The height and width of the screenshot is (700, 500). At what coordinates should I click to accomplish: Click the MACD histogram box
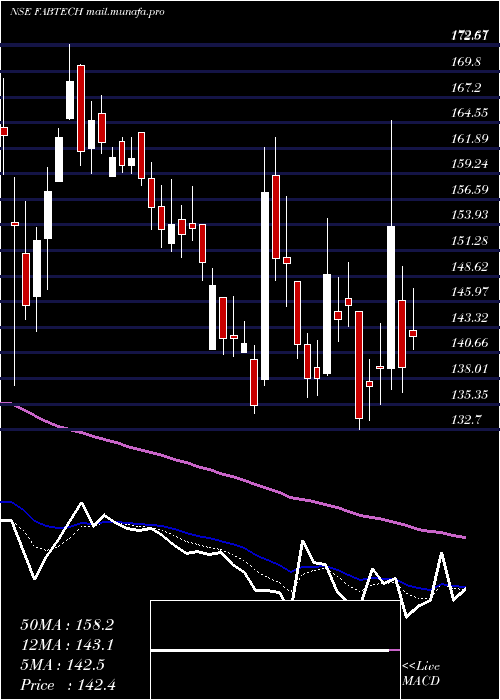[275, 650]
